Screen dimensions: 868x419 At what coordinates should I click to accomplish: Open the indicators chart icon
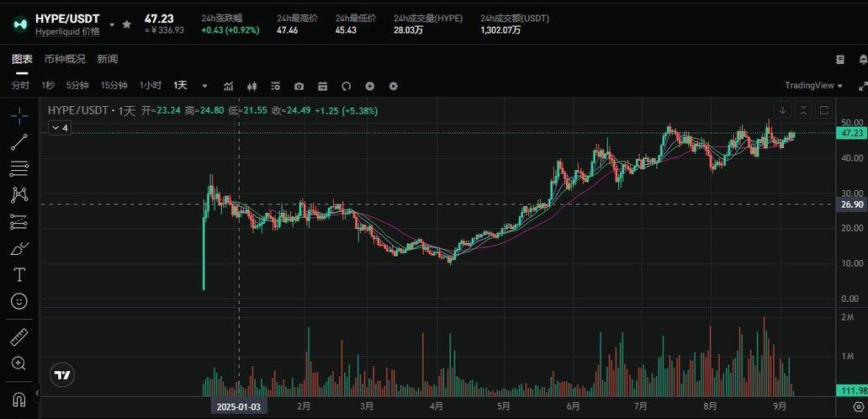[x=228, y=86]
